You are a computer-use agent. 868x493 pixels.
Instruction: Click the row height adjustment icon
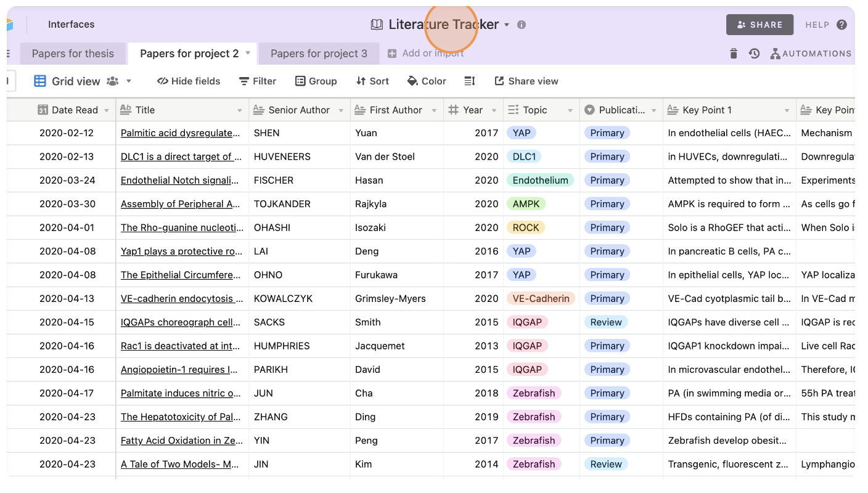(469, 81)
